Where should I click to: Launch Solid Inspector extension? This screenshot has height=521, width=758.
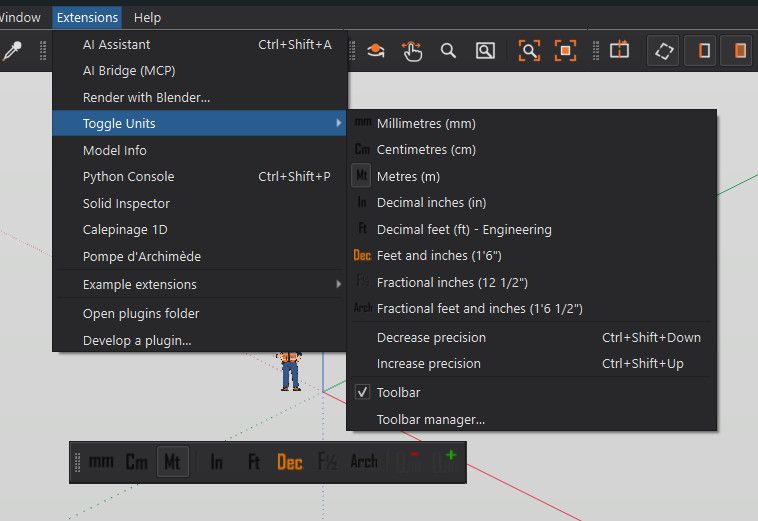tap(200, 203)
